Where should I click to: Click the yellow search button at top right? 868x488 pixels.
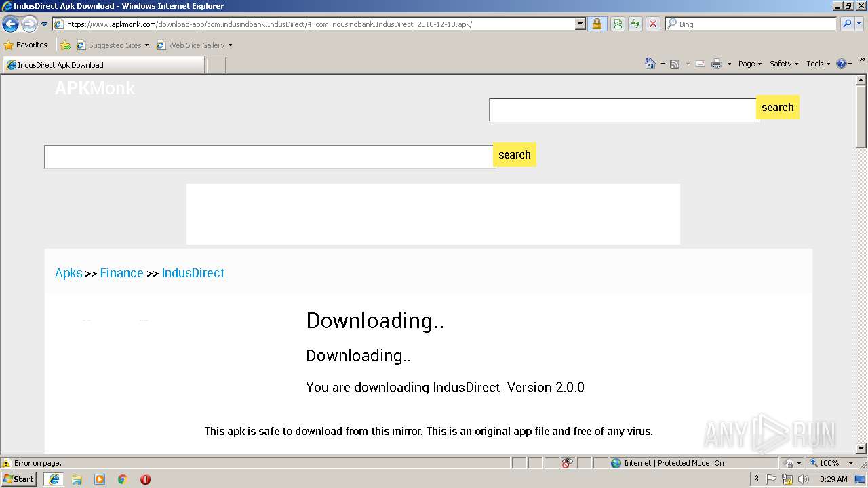pyautogui.click(x=778, y=107)
